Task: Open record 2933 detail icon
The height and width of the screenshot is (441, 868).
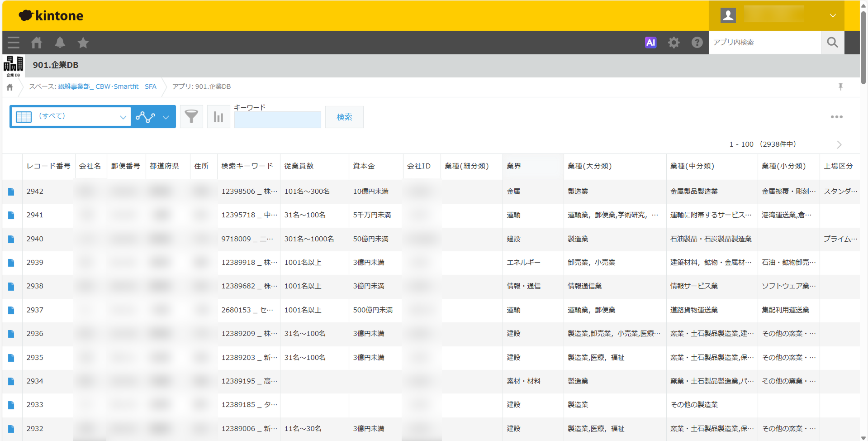Action: tap(11, 405)
